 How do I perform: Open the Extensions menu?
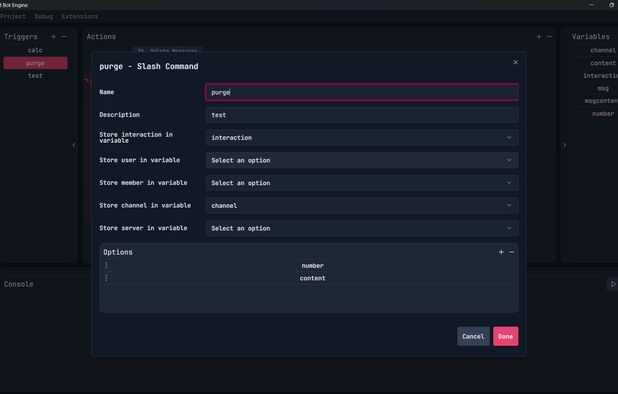[80, 16]
